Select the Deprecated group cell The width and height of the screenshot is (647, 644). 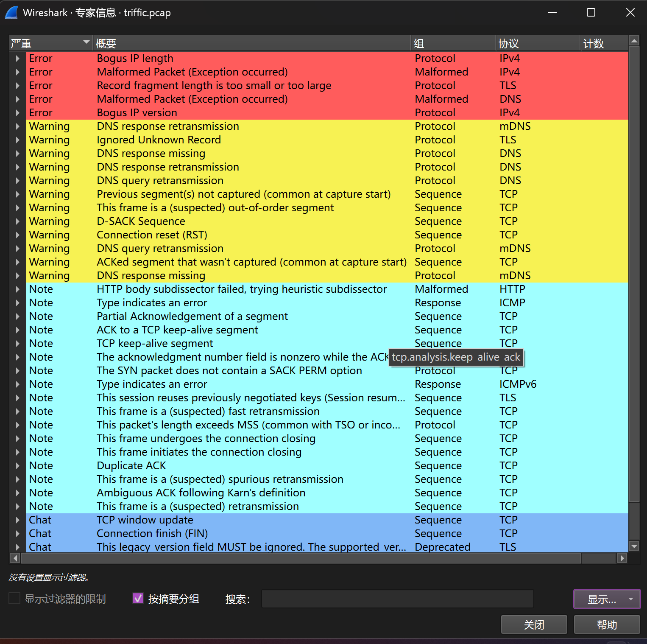click(443, 547)
